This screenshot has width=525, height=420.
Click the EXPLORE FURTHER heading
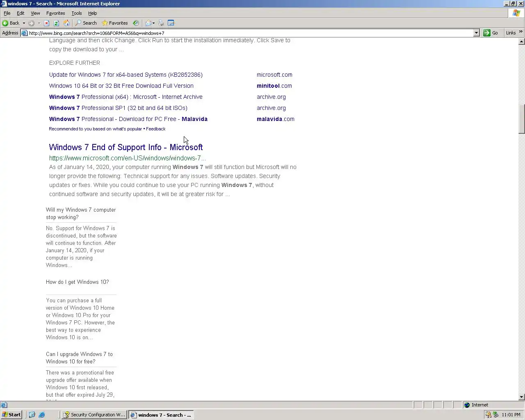(75, 63)
